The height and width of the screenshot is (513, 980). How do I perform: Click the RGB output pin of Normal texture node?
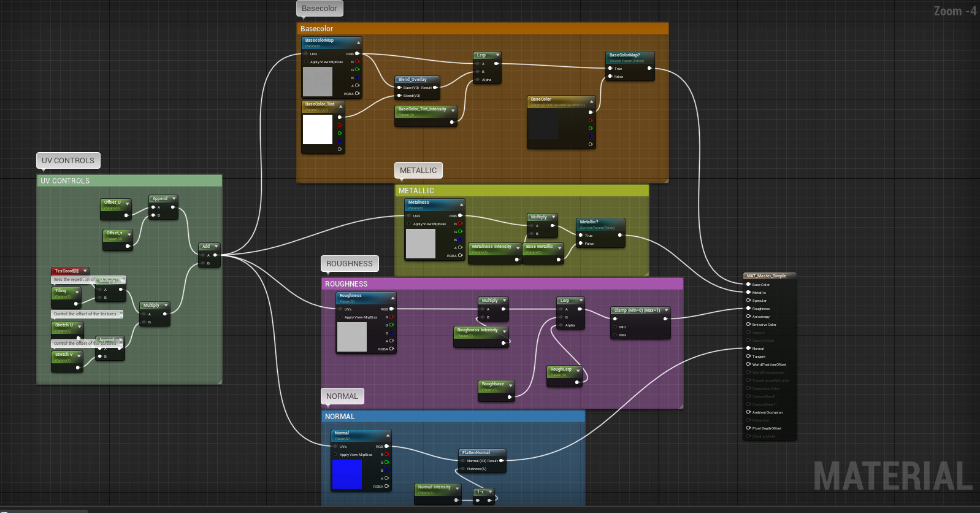coord(386,446)
